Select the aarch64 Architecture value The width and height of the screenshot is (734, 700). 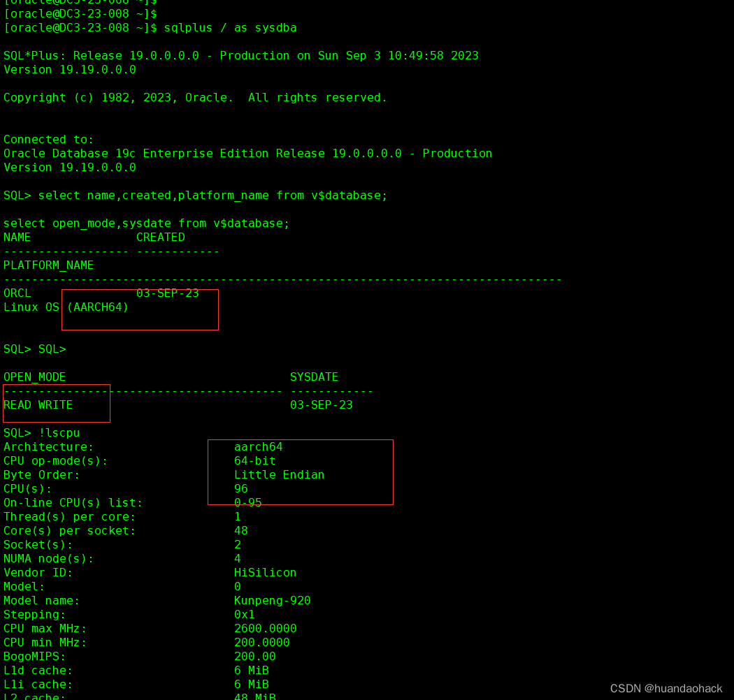[x=259, y=446]
